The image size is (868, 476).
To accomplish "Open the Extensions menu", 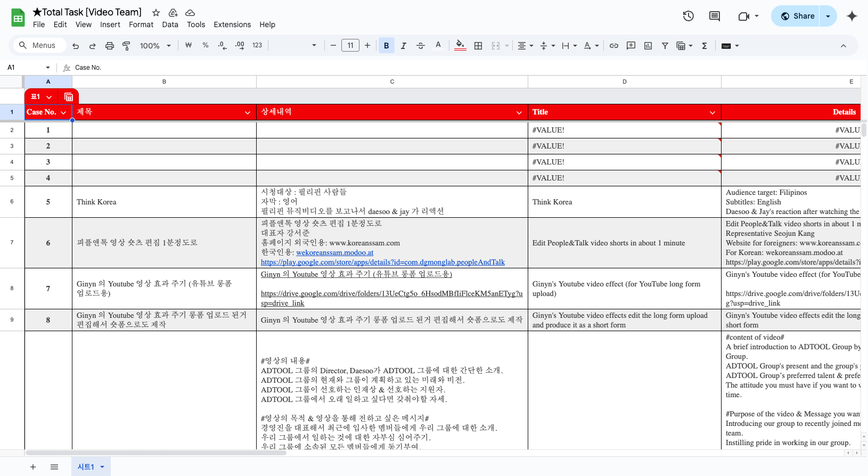I will pos(232,24).
